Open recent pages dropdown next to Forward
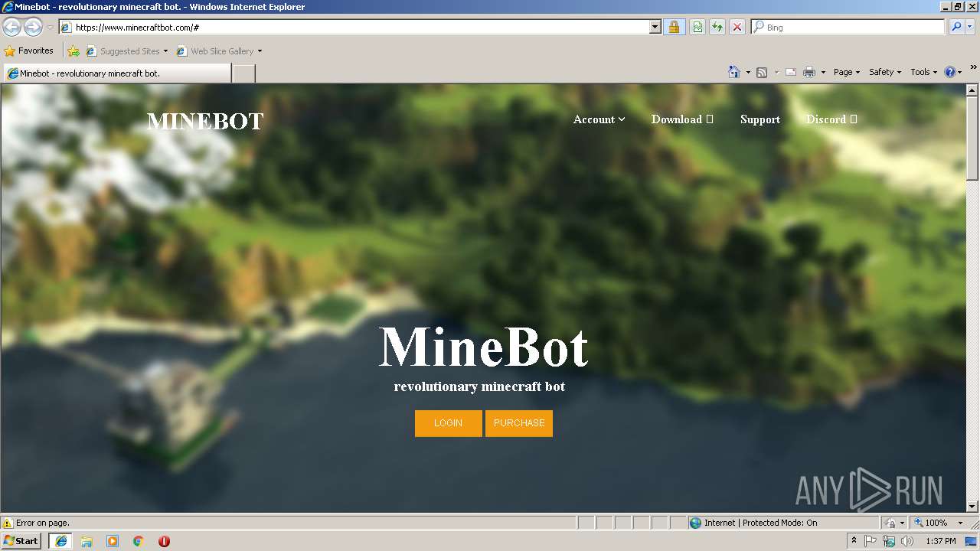The width and height of the screenshot is (980, 551). pos(50,28)
